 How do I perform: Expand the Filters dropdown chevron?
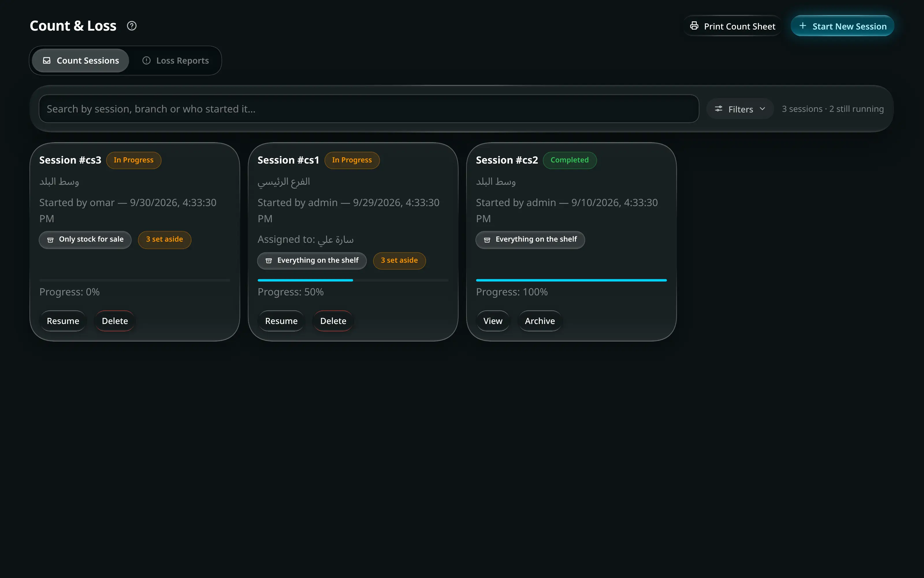coord(763,109)
